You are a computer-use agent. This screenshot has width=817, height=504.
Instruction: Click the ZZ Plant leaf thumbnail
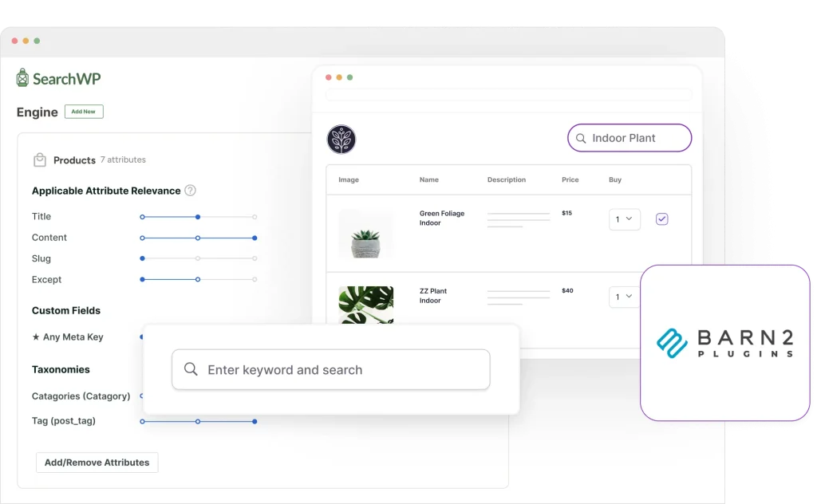[365, 305]
